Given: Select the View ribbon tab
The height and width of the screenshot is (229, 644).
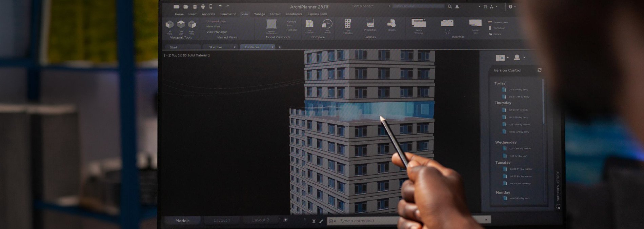Looking at the screenshot, I should 245,14.
